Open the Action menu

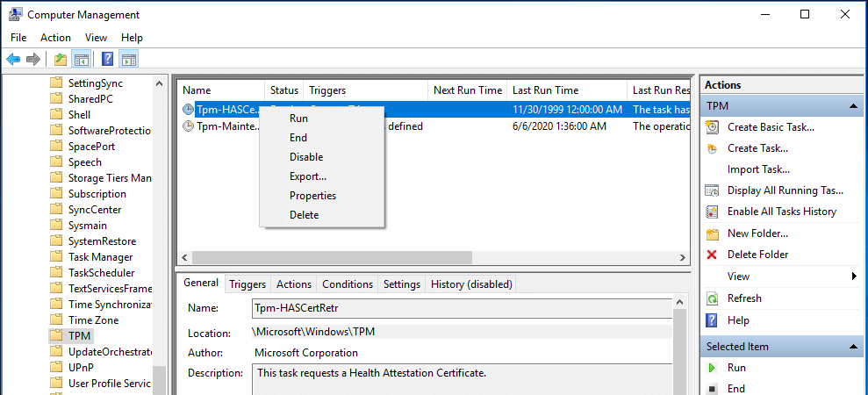55,38
